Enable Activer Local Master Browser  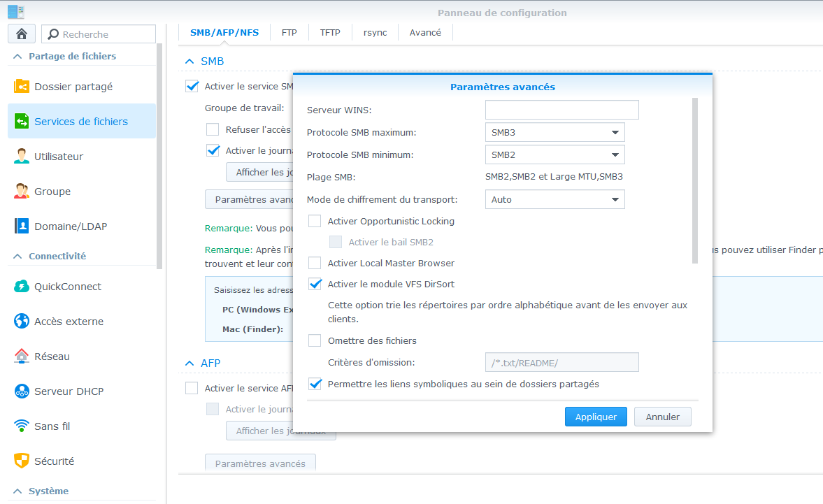[315, 263]
